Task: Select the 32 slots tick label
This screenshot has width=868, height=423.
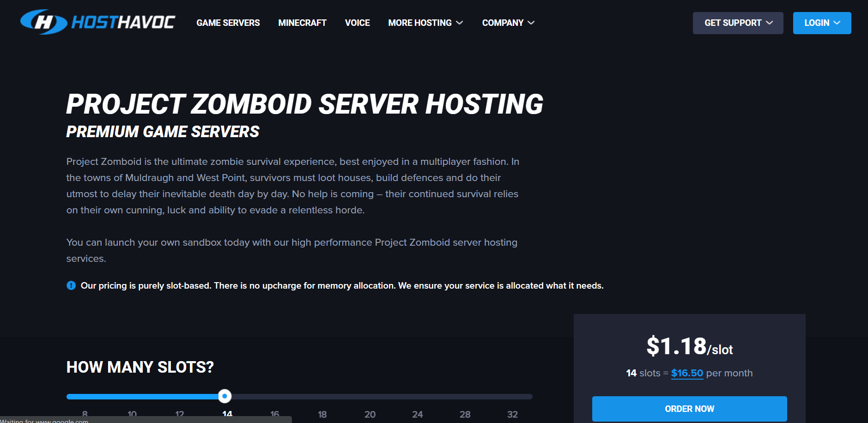Action: 512,414
